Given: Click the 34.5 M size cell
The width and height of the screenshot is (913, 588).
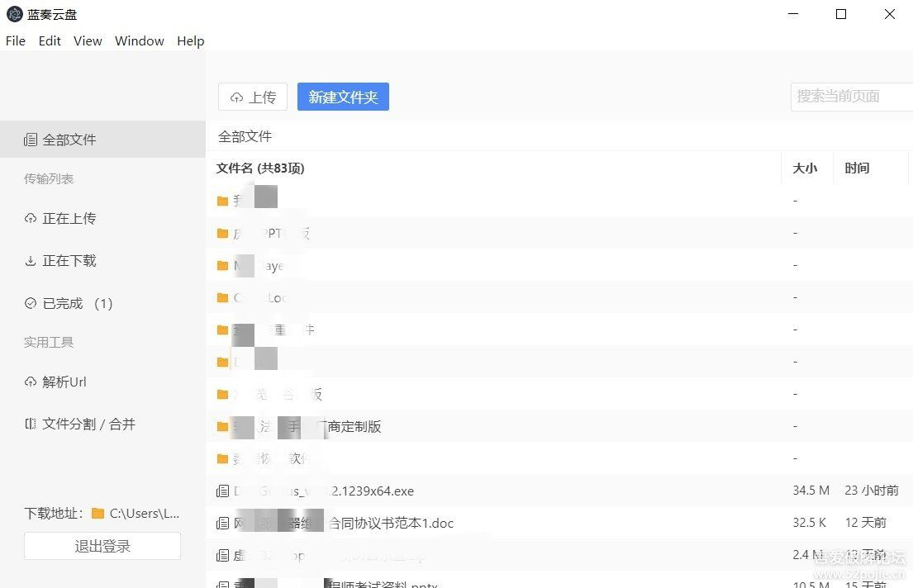Looking at the screenshot, I should tap(811, 491).
